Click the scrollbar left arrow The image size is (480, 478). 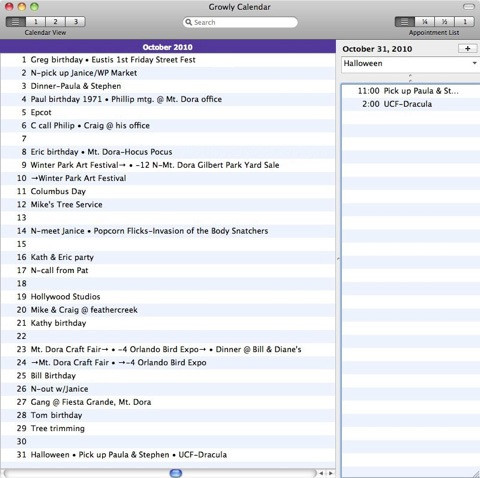point(321,473)
